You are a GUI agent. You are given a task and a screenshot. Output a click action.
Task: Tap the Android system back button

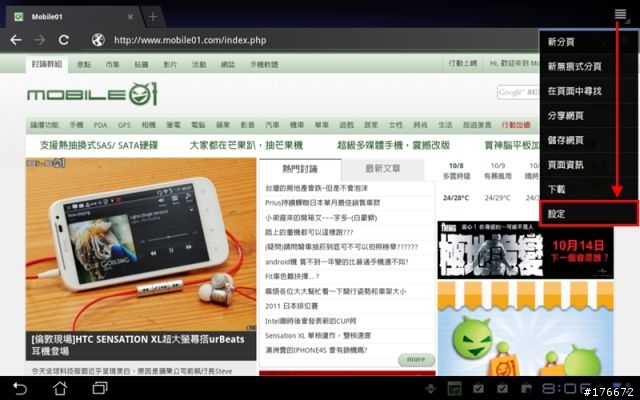coord(20,388)
